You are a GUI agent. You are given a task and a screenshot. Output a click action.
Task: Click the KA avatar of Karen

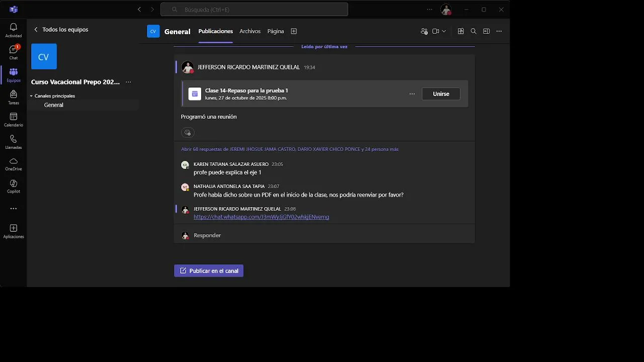[x=185, y=165]
